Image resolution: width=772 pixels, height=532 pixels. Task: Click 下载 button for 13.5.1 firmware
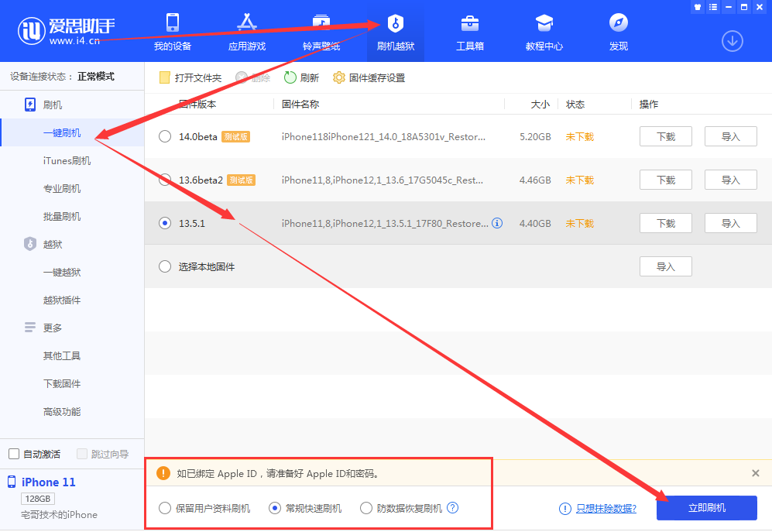click(666, 223)
